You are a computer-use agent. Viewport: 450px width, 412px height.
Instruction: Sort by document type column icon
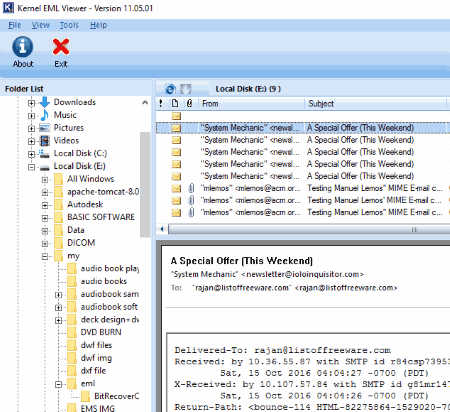175,104
